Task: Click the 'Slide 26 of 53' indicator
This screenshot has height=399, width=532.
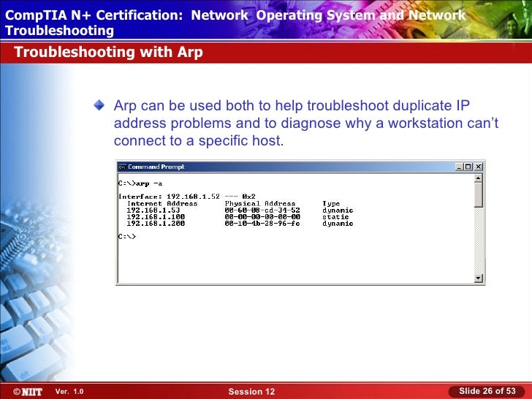Action: (x=487, y=391)
